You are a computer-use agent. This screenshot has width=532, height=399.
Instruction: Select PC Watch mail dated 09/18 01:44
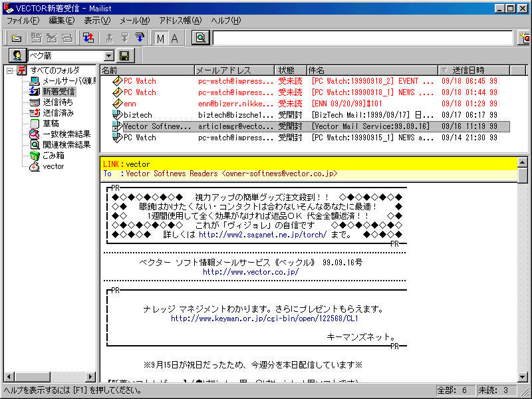point(305,92)
